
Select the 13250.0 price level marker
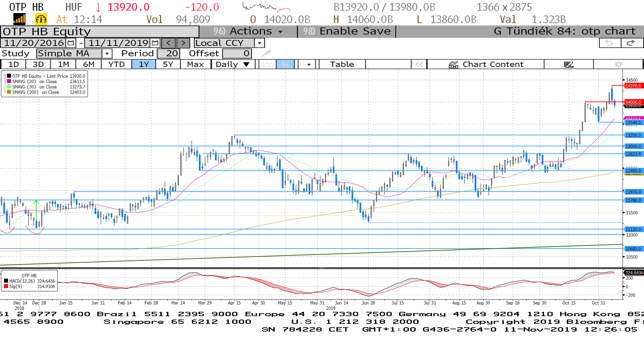click(633, 135)
